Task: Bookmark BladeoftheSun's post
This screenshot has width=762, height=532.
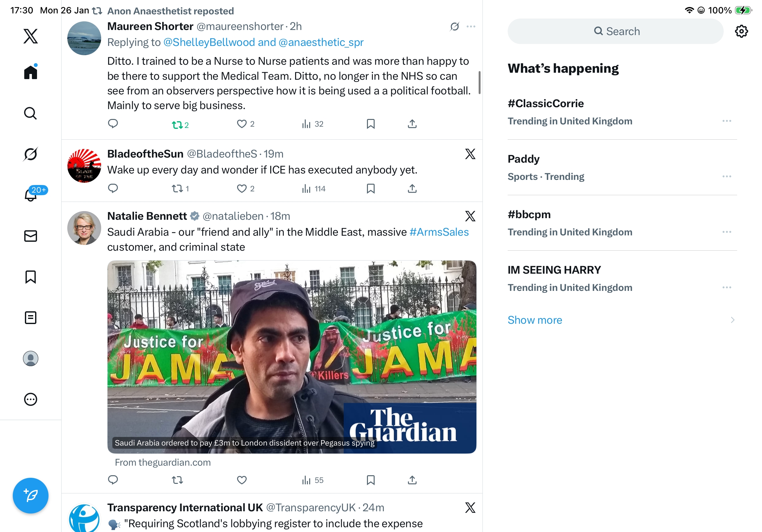Action: point(370,189)
